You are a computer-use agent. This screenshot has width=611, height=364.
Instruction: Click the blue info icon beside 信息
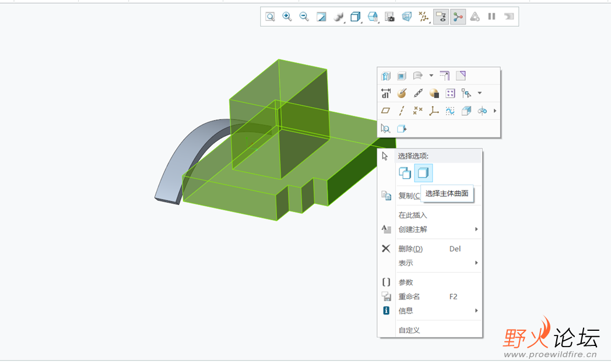pos(386,310)
